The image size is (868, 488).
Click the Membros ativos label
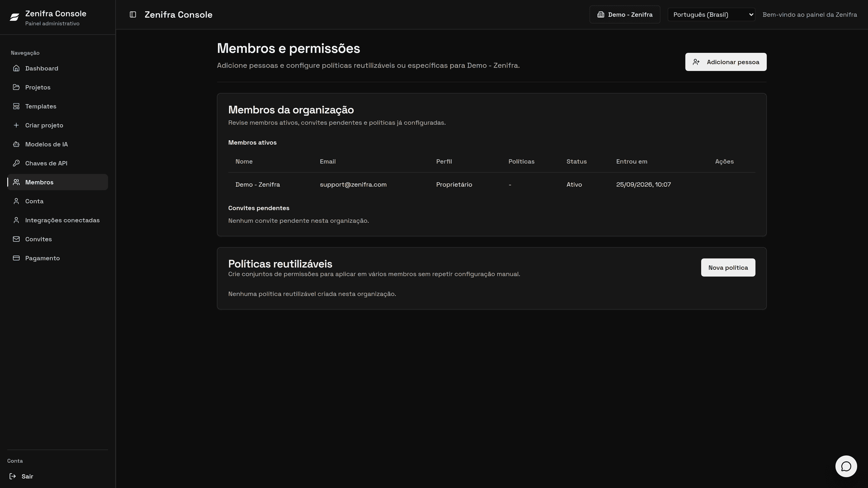[252, 142]
